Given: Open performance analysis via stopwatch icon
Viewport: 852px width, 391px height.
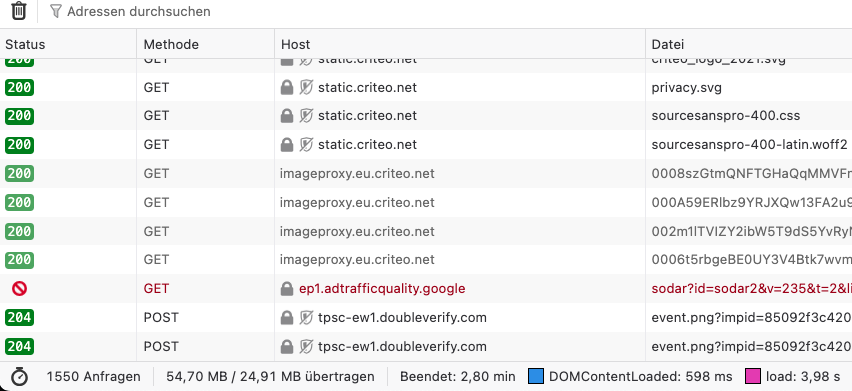Looking at the screenshot, I should click(x=20, y=376).
